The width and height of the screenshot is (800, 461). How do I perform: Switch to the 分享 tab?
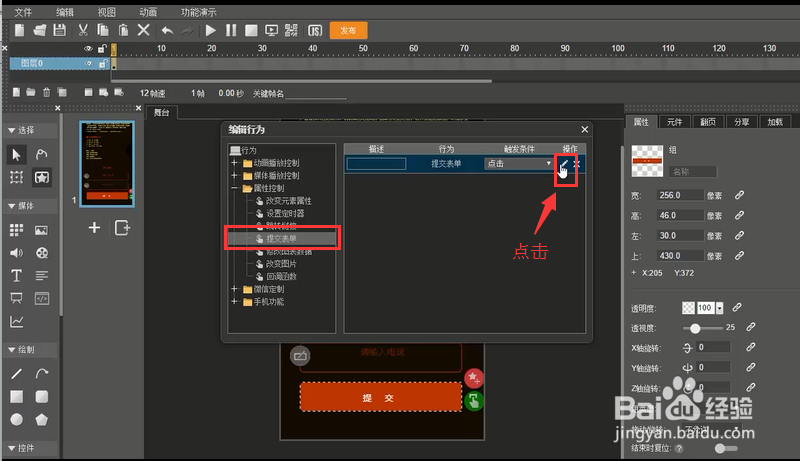point(742,122)
